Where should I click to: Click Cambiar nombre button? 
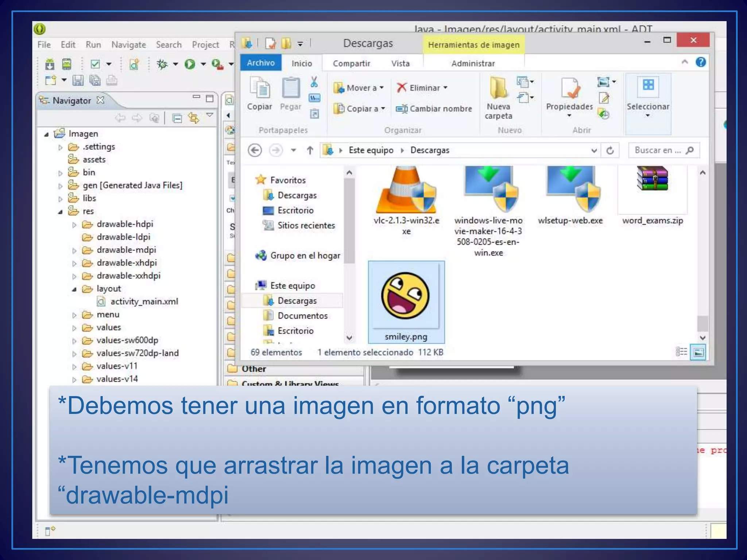(x=434, y=109)
